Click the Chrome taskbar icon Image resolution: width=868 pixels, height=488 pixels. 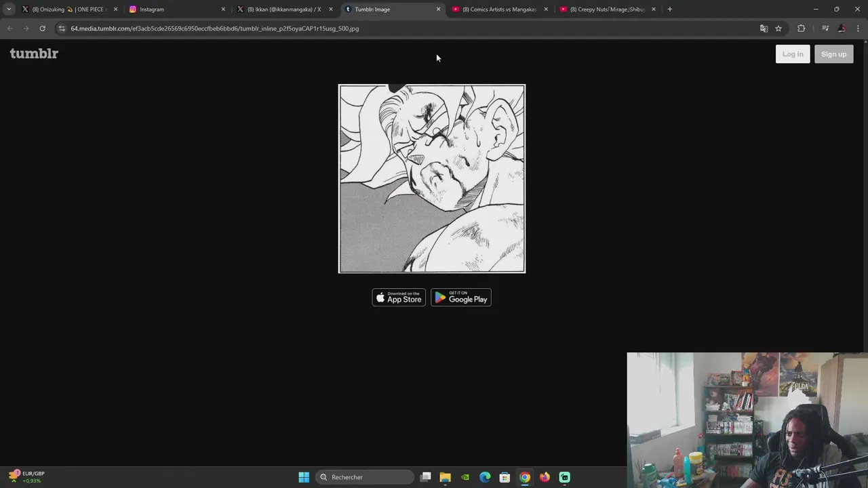[x=525, y=477]
